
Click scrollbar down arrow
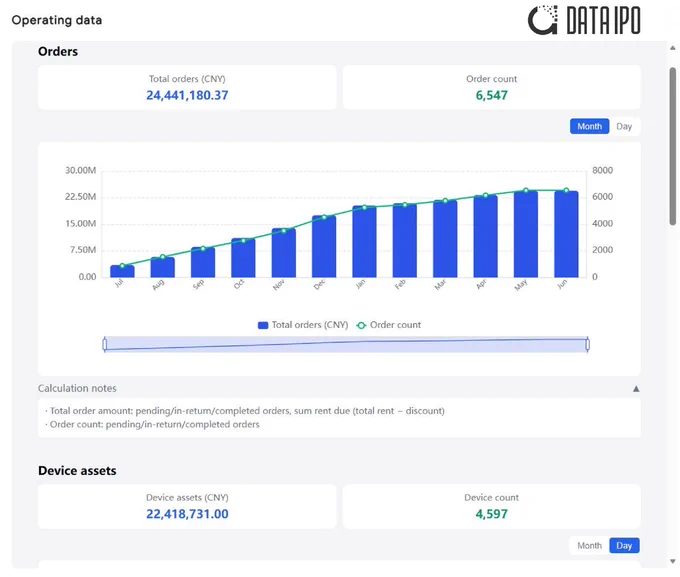pos(673,561)
